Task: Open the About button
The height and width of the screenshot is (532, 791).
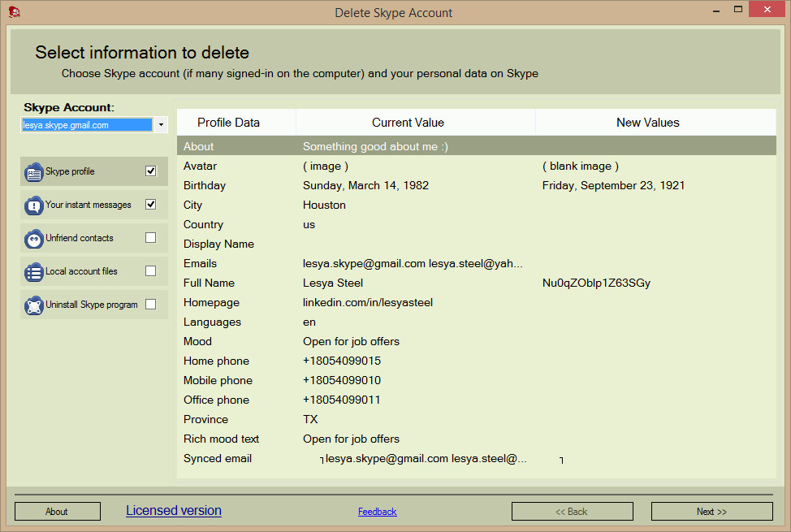Action: [58, 512]
